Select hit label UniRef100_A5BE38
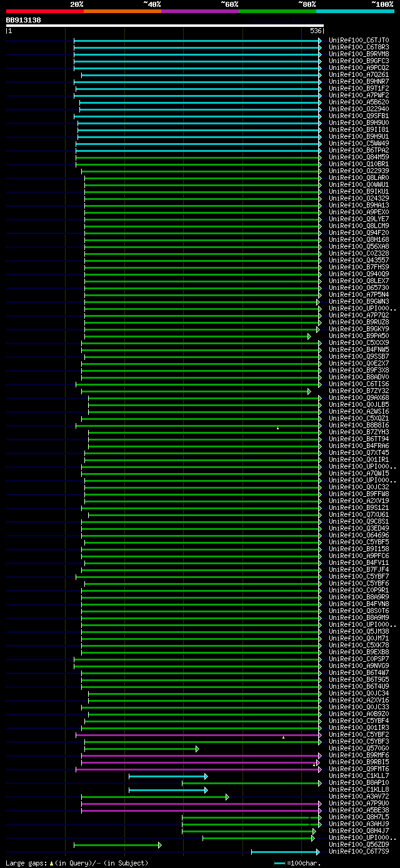Image resolution: width=400 pixels, height=868 pixels. click(359, 811)
